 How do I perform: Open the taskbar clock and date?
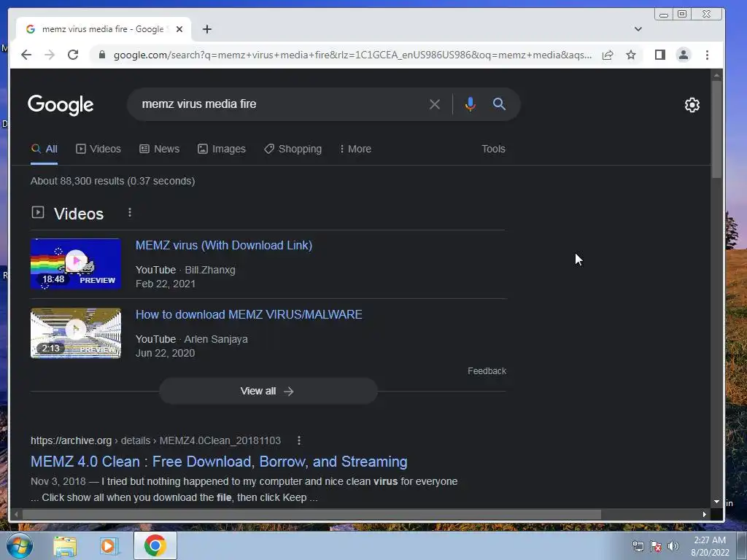point(710,546)
